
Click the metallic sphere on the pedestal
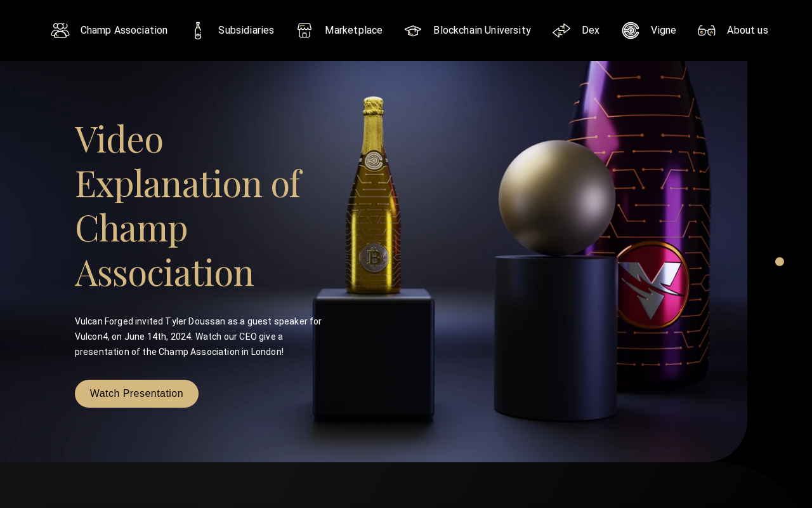coord(556,197)
